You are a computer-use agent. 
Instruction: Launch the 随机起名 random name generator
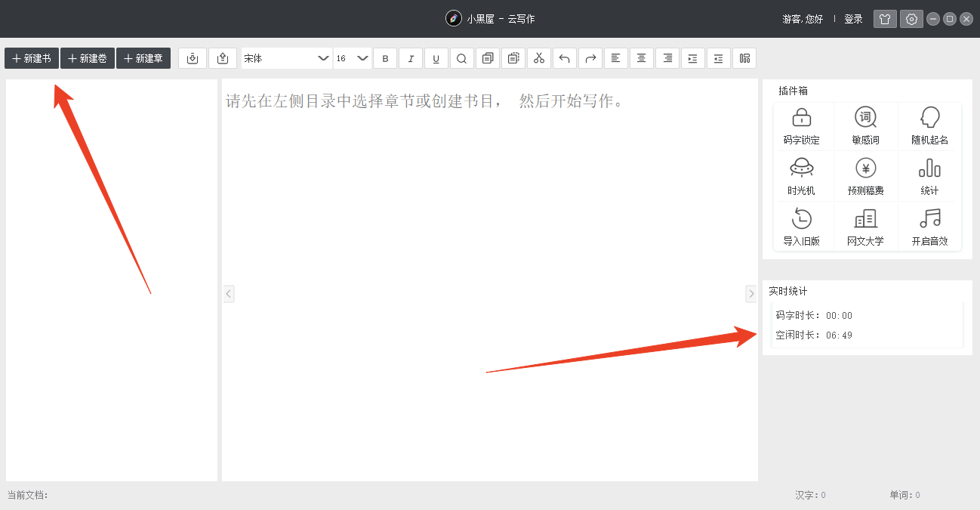pyautogui.click(x=929, y=125)
